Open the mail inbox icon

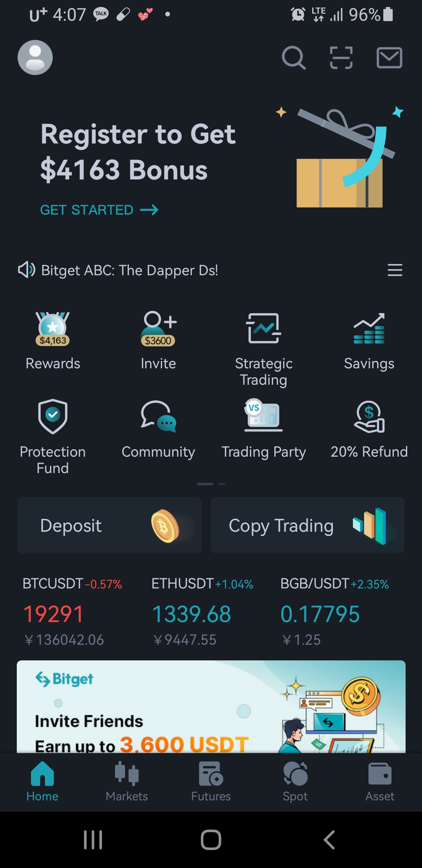click(x=389, y=58)
